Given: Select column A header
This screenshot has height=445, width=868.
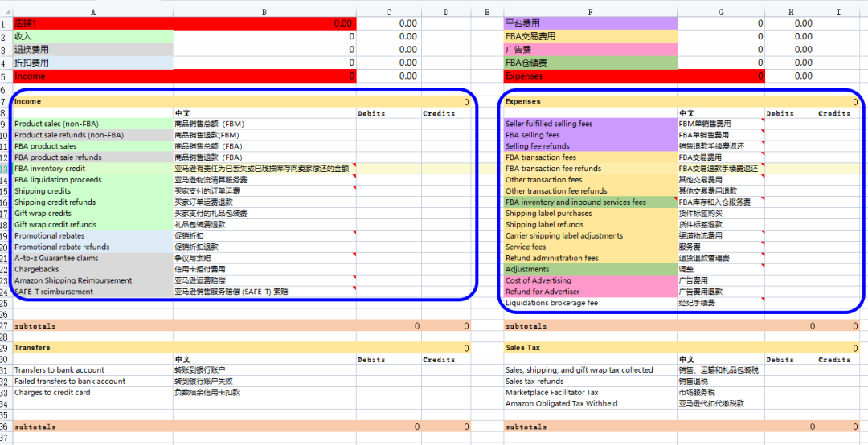Looking at the screenshot, I should 93,12.
